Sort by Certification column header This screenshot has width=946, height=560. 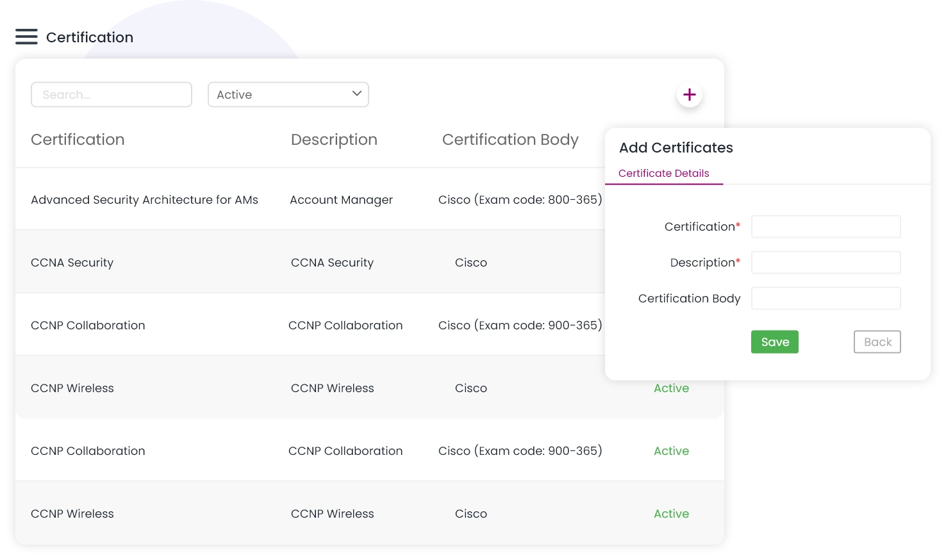point(78,140)
